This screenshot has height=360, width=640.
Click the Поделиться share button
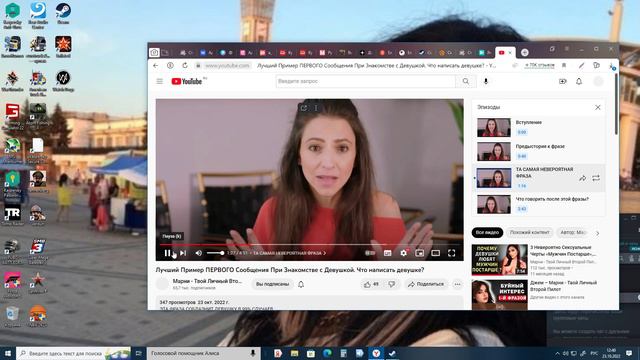click(426, 284)
